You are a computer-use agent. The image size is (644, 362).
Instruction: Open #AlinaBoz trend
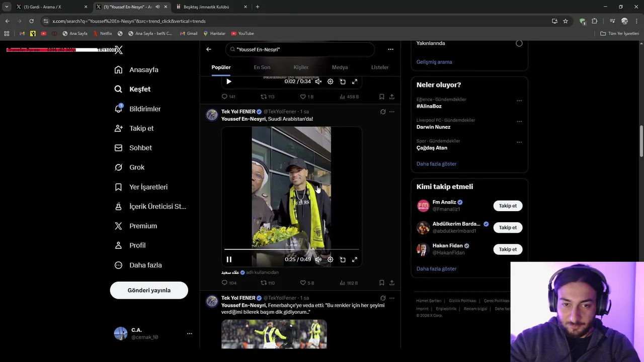[x=429, y=106]
